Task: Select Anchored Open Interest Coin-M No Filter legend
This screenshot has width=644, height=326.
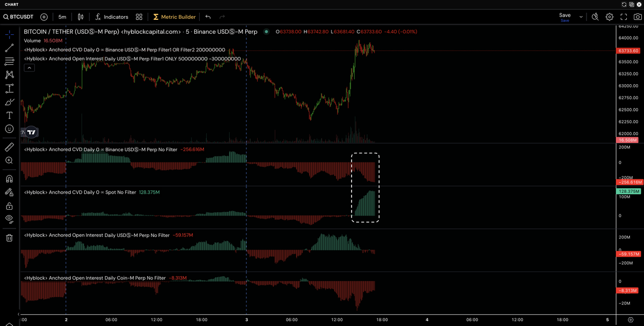Action: pyautogui.click(x=105, y=278)
